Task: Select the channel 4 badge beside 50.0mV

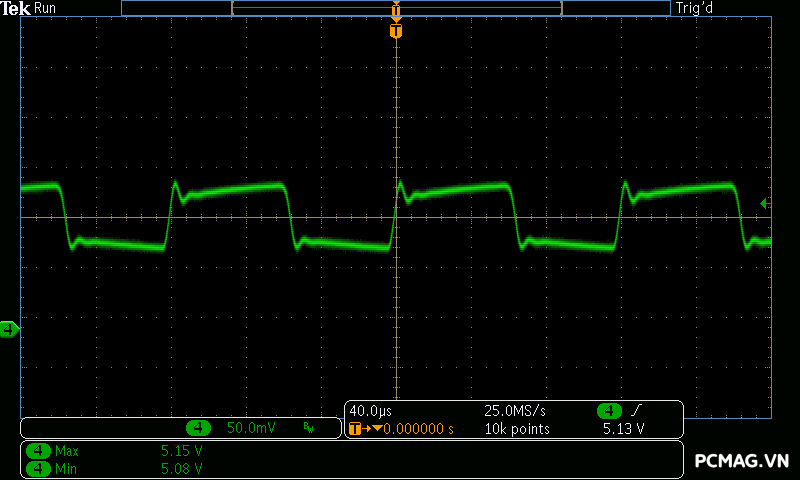Action: pos(199,428)
